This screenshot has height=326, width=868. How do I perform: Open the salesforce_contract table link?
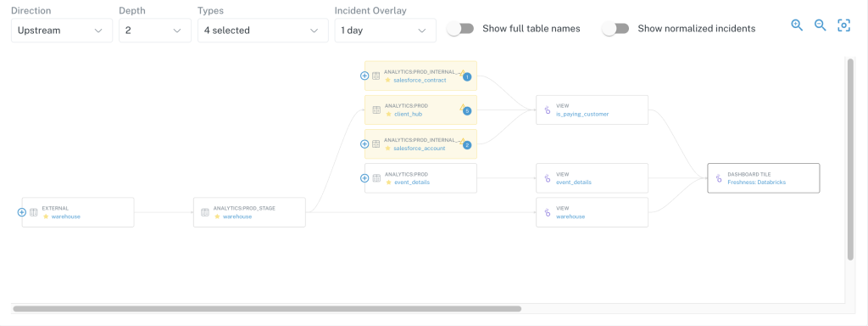click(420, 81)
